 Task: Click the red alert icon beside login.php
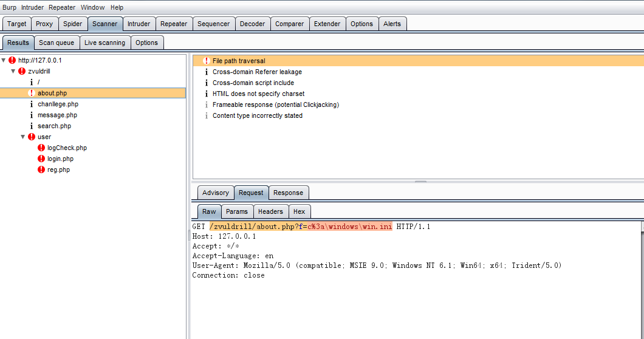pos(41,159)
